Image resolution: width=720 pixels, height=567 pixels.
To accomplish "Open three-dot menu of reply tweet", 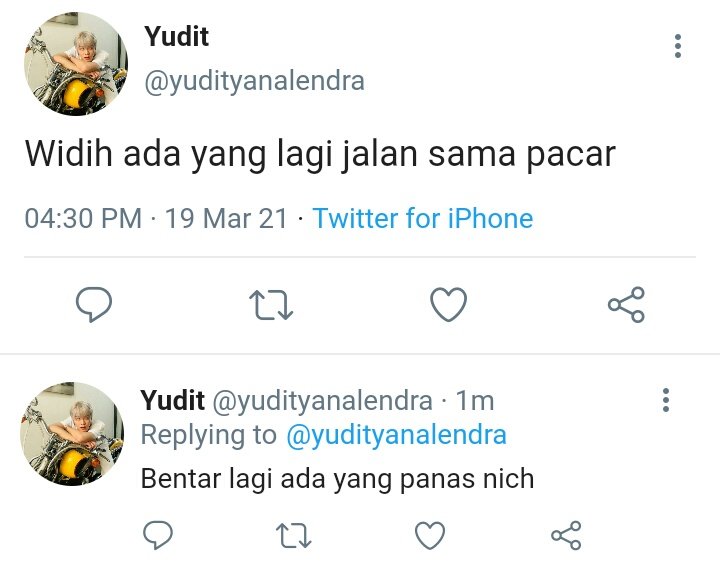I will point(666,400).
